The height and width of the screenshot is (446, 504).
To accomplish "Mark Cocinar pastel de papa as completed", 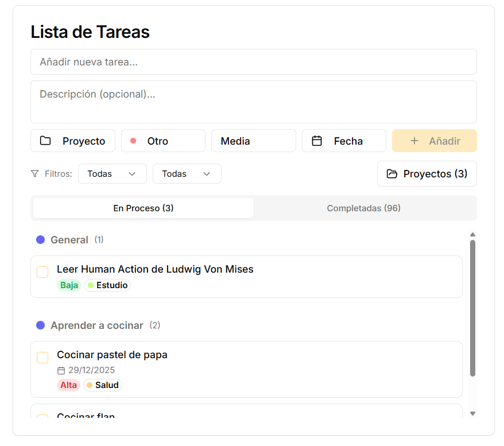I will pyautogui.click(x=42, y=357).
